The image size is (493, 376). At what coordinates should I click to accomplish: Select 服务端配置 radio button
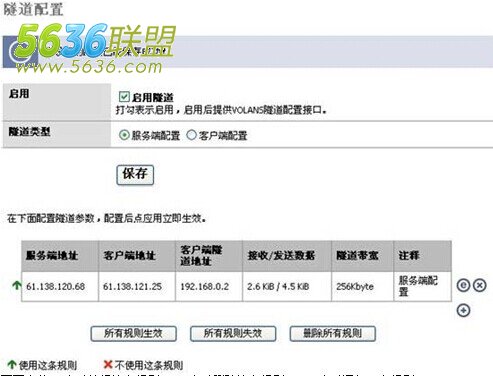pyautogui.click(x=124, y=135)
